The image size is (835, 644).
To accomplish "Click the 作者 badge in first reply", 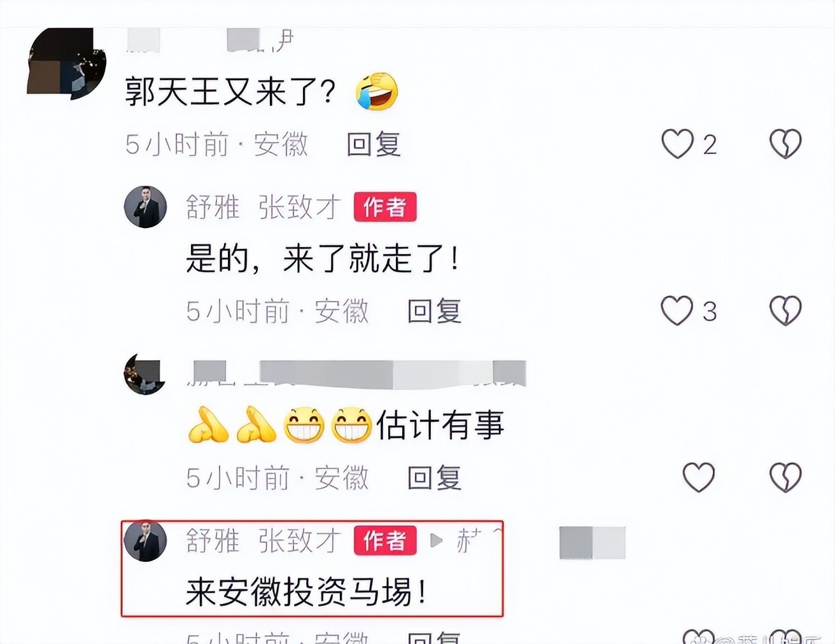I will [x=385, y=207].
